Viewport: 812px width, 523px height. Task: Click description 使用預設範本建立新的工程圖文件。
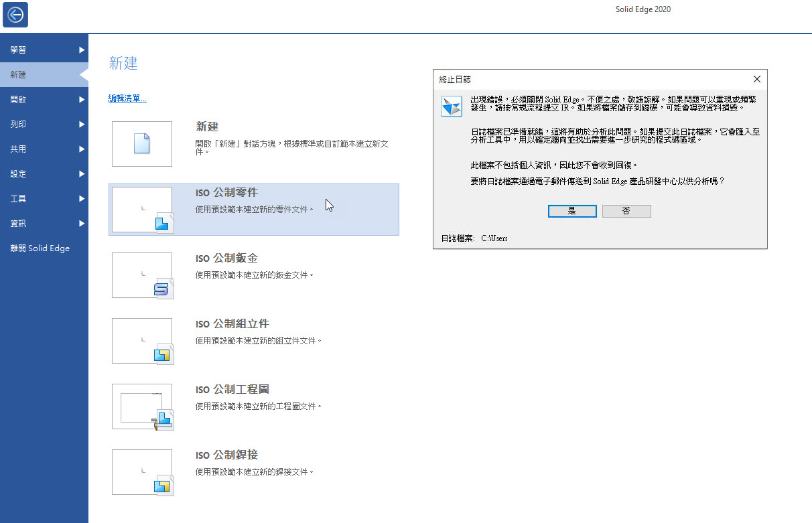tap(259, 406)
